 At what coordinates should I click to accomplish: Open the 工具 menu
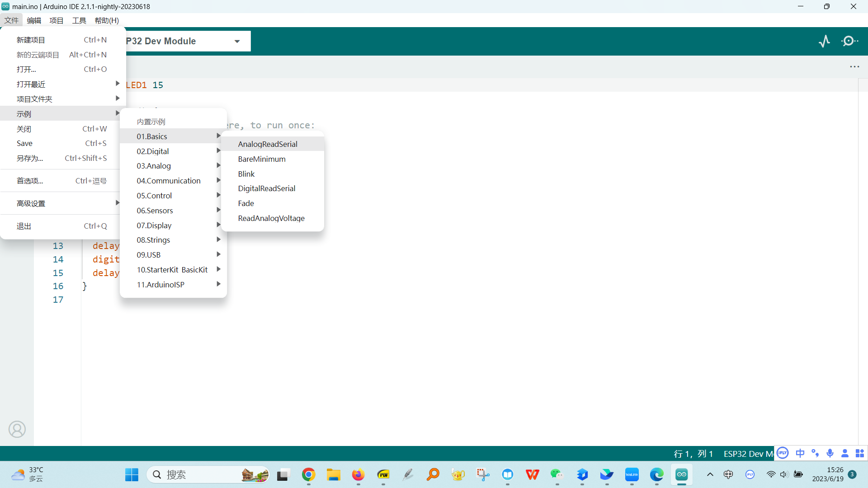79,20
